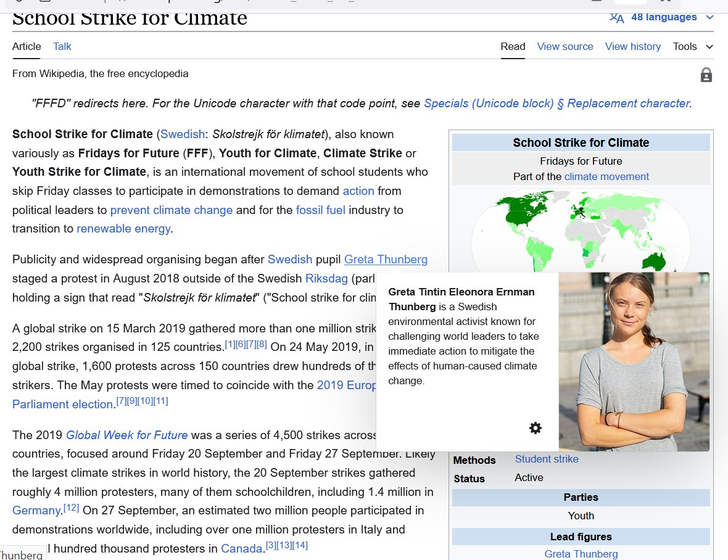The width and height of the screenshot is (728, 560).
Task: Switch to the Article tab
Action: [27, 46]
